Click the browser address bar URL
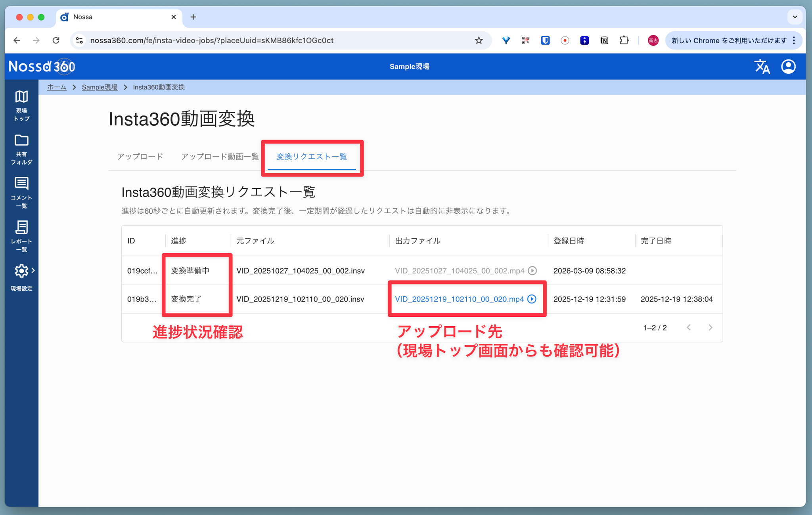The height and width of the screenshot is (515, 812). (x=211, y=40)
